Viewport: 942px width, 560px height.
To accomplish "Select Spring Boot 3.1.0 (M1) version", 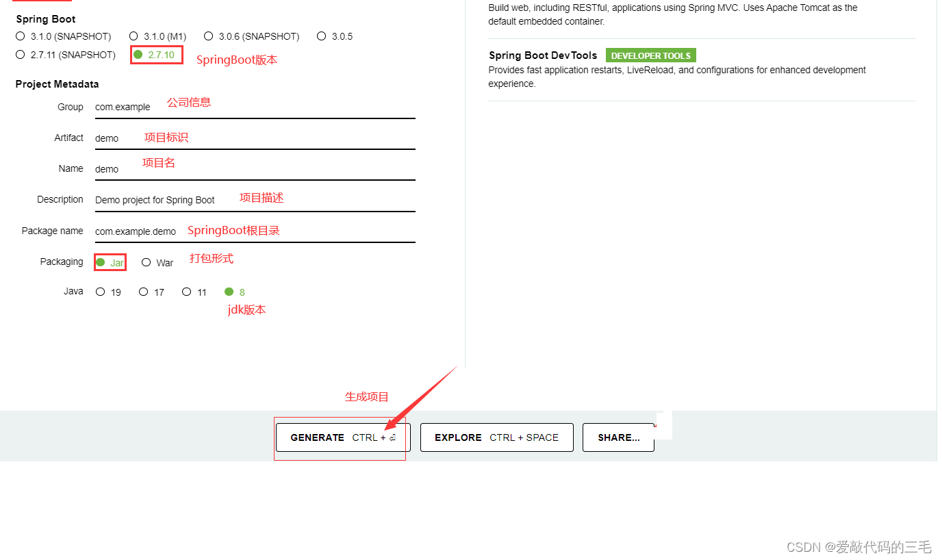I will click(157, 36).
